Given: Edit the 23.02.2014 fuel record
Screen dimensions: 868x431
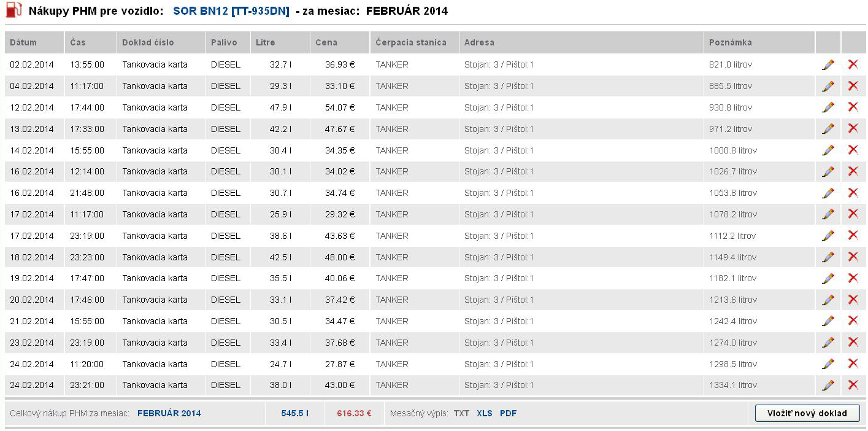Looking at the screenshot, I should pyautogui.click(x=828, y=343).
